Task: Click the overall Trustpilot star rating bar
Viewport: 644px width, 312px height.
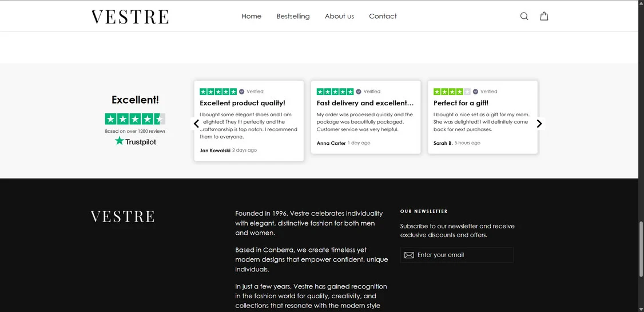Action: (135, 119)
